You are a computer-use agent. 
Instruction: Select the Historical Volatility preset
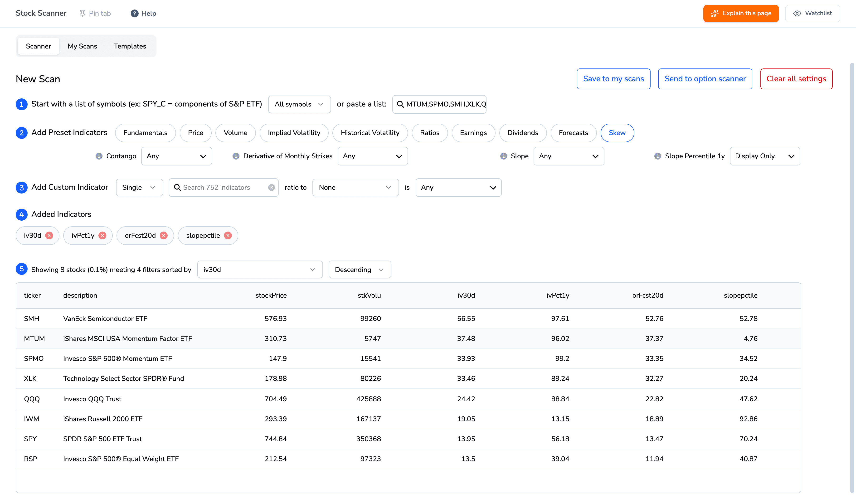[370, 133]
